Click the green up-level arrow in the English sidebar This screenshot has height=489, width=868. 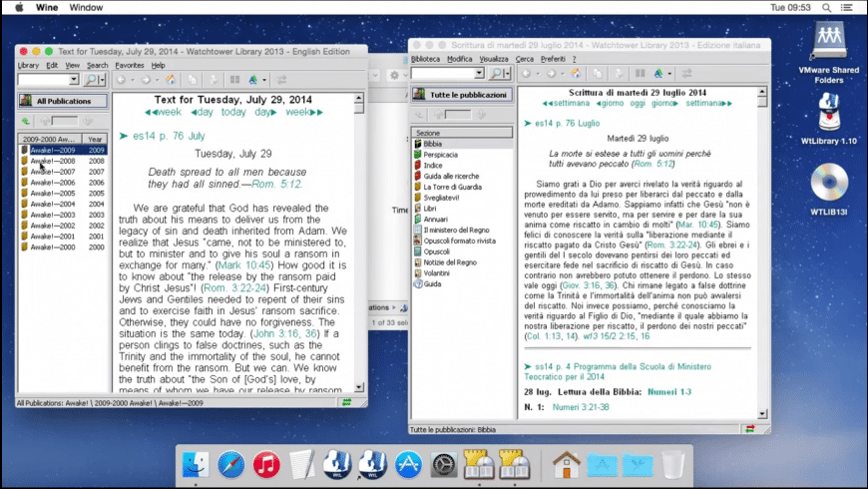point(26,122)
